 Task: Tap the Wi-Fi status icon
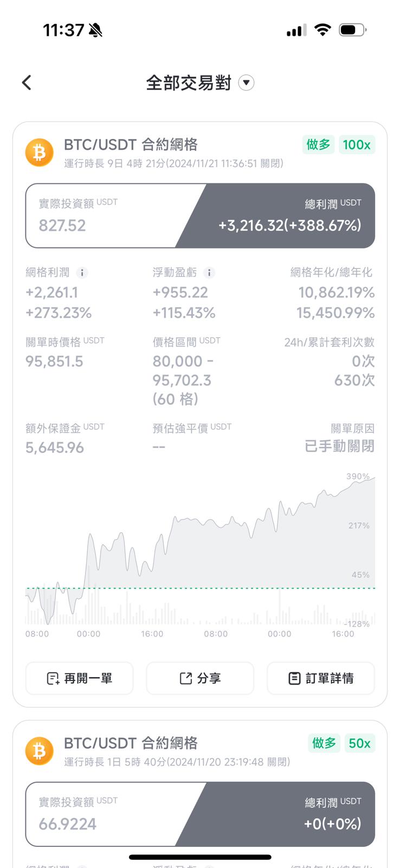pos(322,30)
